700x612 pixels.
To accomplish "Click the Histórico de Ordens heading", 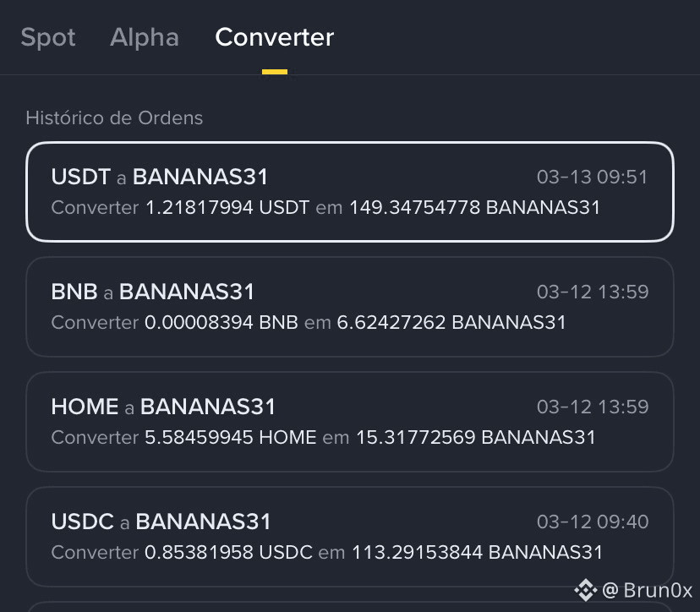I will pos(114,117).
